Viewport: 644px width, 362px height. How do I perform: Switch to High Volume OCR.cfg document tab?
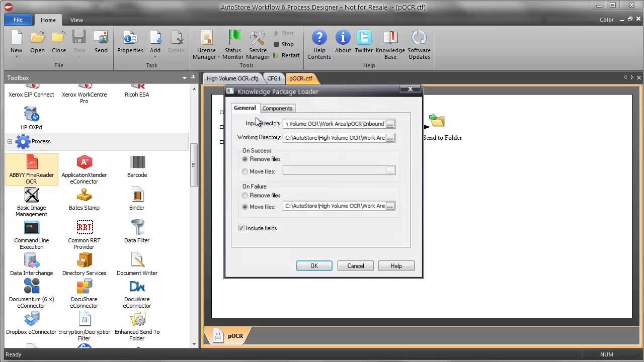232,78
